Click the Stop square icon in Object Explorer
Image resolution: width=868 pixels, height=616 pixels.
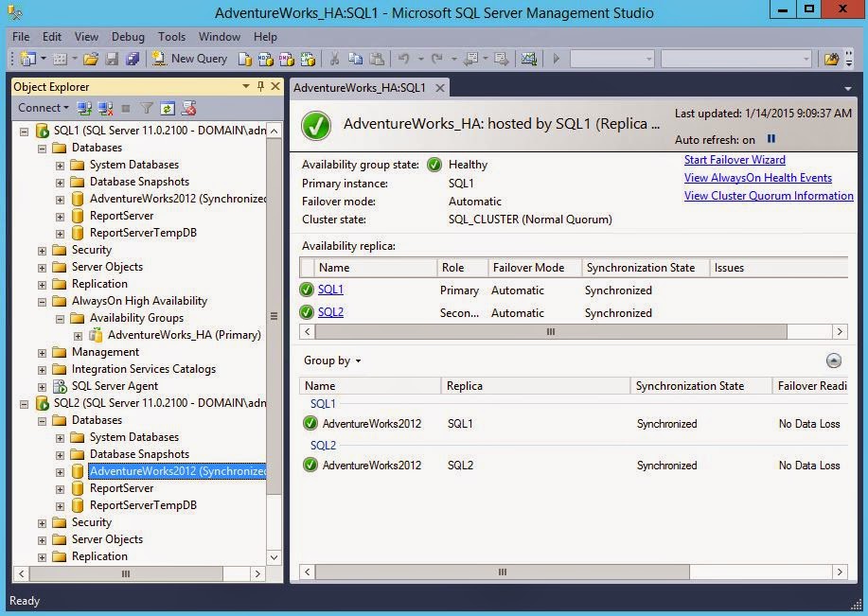(126, 108)
